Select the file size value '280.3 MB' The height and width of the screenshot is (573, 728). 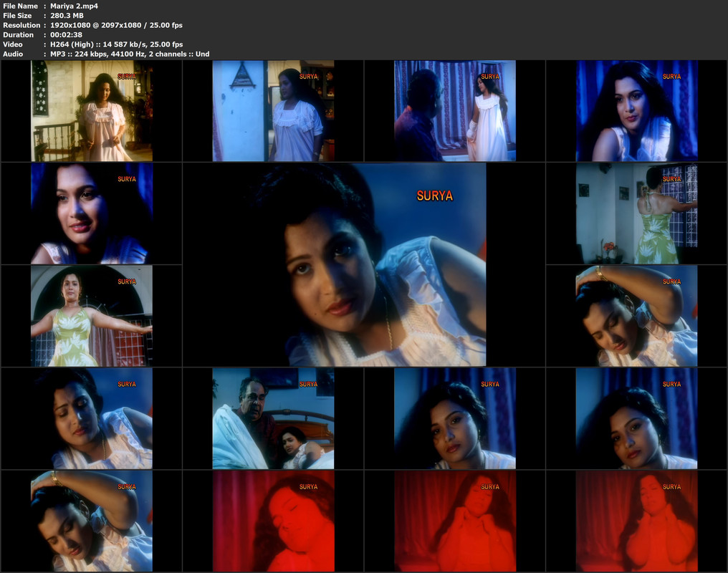point(67,16)
